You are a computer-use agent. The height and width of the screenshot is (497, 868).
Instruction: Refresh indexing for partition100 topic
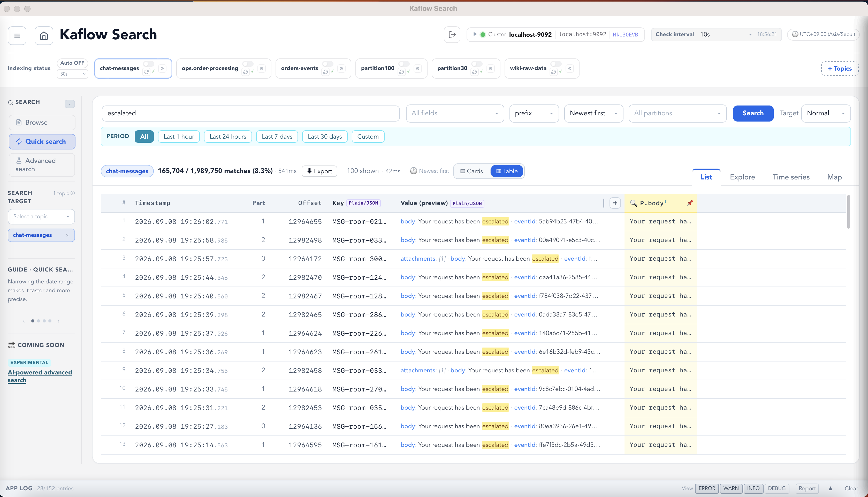[x=402, y=72]
